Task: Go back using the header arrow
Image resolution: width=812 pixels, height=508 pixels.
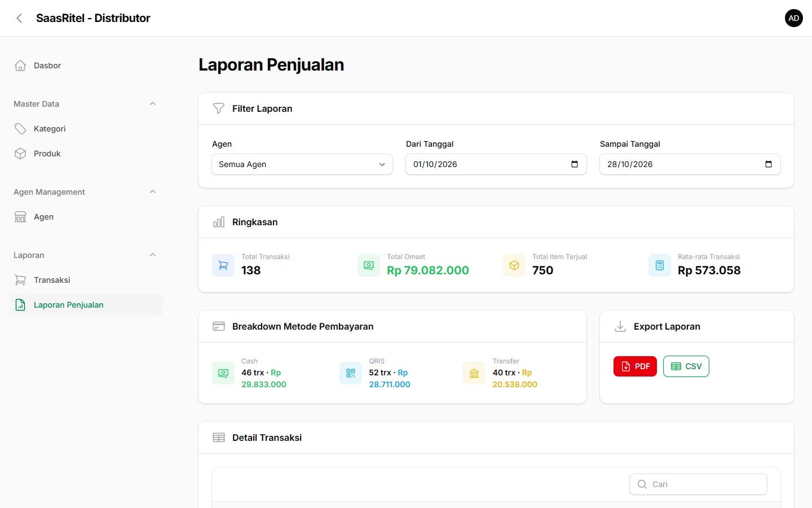Action: pyautogui.click(x=19, y=18)
